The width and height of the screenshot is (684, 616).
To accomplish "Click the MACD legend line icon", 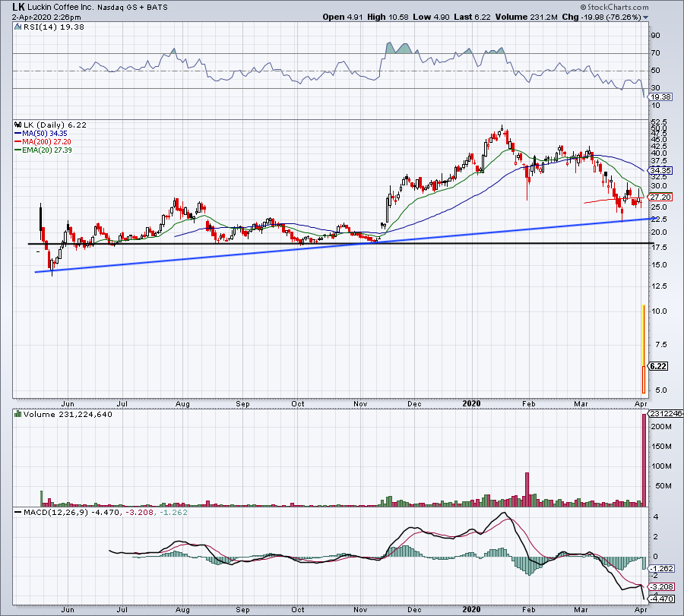I will 18,512.
